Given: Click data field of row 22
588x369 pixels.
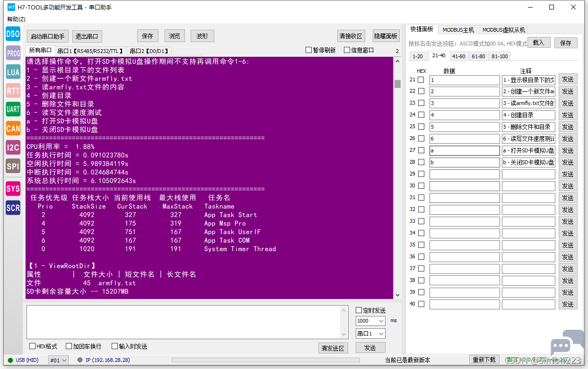Looking at the screenshot, I should (x=465, y=91).
